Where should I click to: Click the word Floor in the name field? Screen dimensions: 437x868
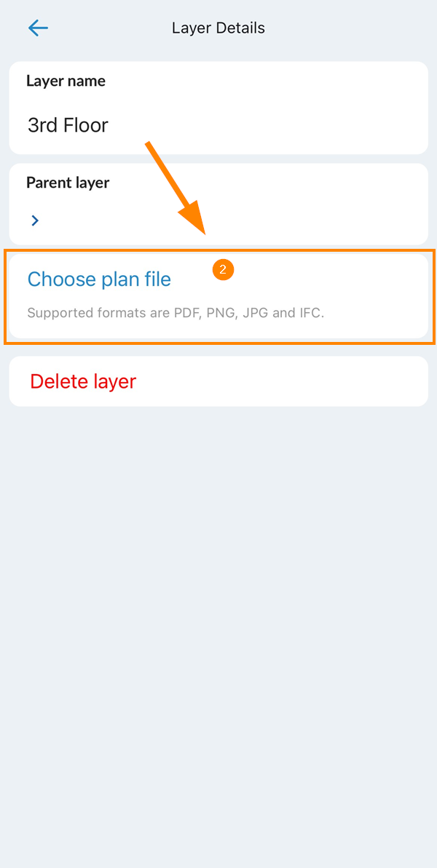click(x=86, y=125)
